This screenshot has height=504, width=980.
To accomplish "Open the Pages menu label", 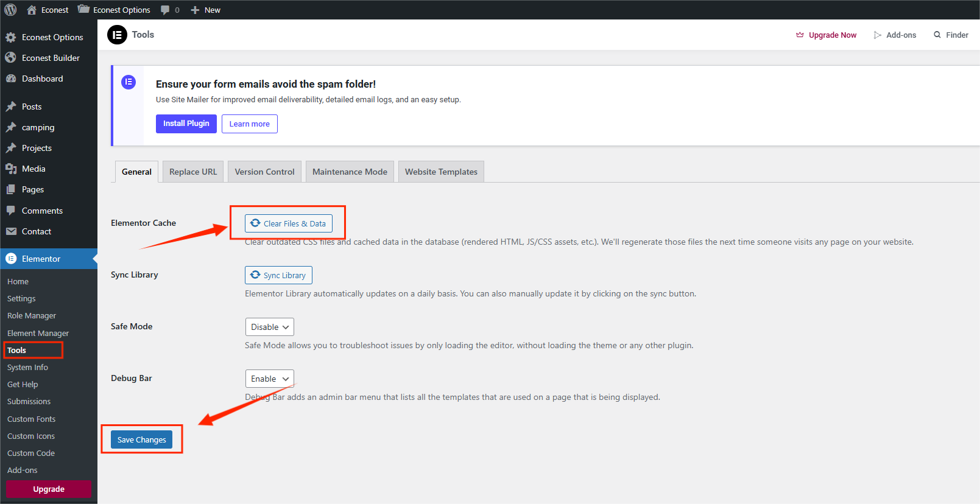I will tap(33, 189).
